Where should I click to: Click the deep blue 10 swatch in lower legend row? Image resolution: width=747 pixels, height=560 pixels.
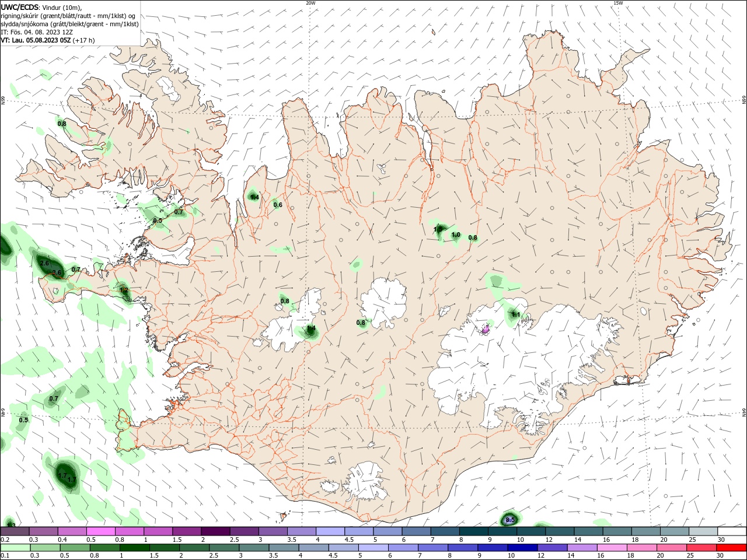(522, 548)
